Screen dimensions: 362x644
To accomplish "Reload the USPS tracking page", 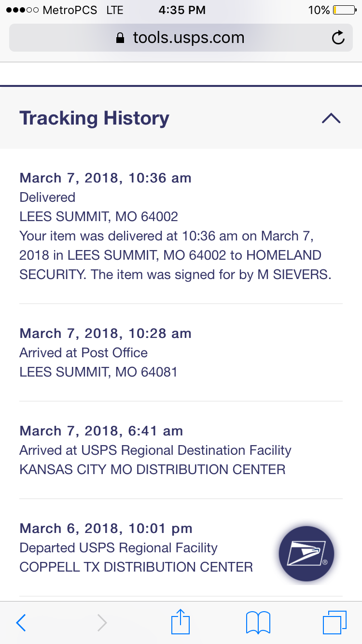I will pyautogui.click(x=338, y=38).
